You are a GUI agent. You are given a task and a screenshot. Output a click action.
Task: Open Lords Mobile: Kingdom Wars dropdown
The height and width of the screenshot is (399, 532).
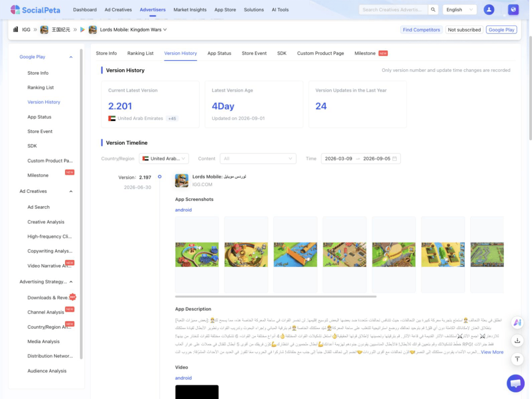[133, 30]
